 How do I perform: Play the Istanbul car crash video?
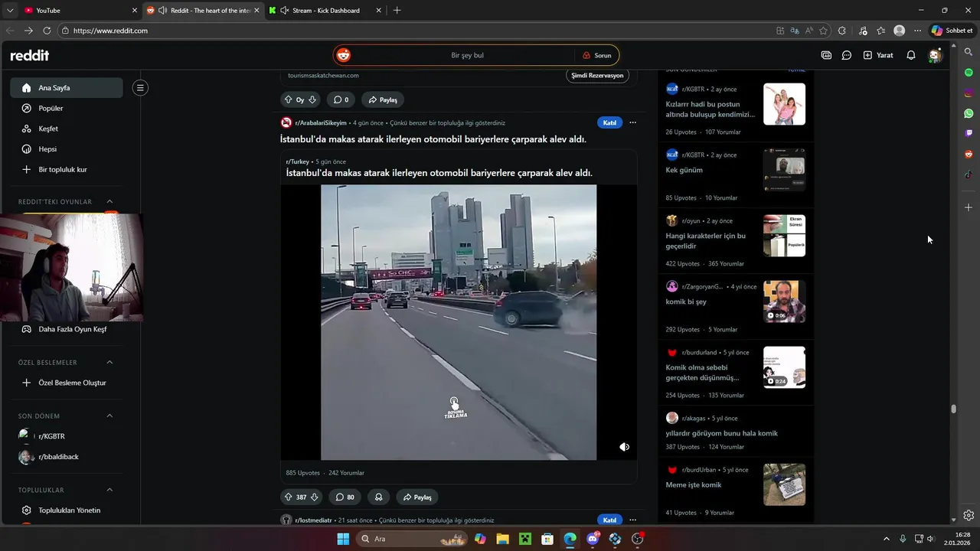pyautogui.click(x=459, y=322)
